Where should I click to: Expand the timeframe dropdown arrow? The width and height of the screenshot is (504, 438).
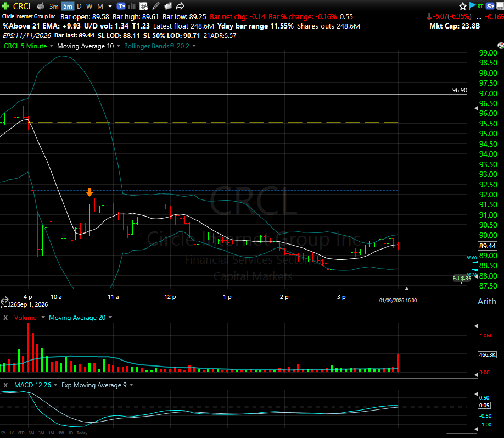tap(110, 7)
